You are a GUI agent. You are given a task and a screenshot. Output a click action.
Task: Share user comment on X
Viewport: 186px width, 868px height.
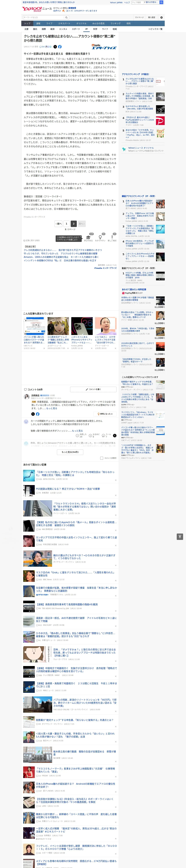[115, 436]
